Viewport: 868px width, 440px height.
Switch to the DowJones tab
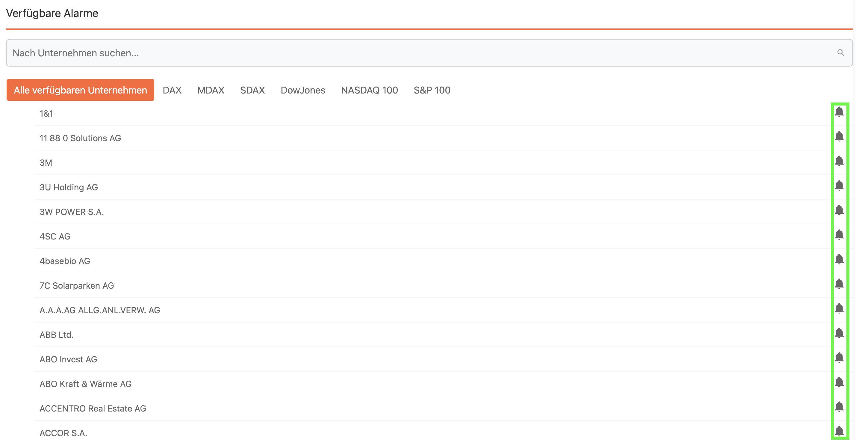click(303, 90)
